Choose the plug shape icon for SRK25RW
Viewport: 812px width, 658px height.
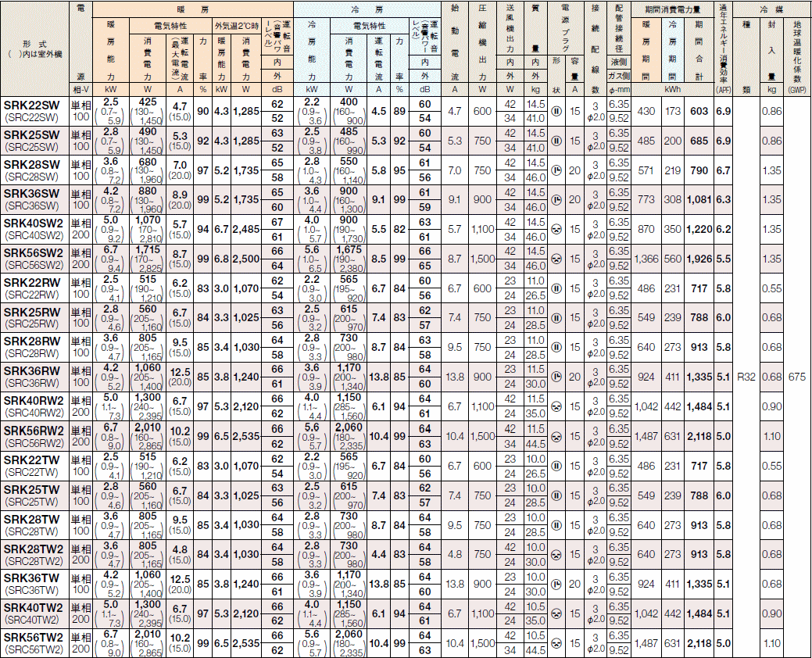pos(556,317)
